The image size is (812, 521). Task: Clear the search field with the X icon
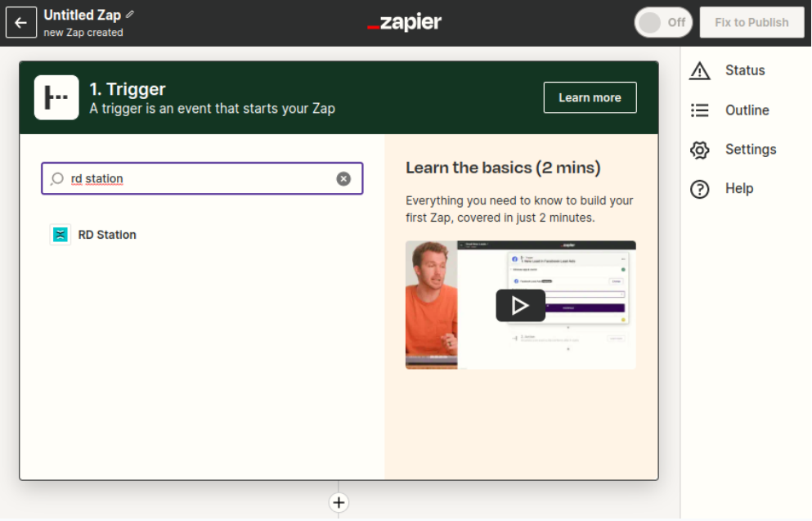pos(343,178)
